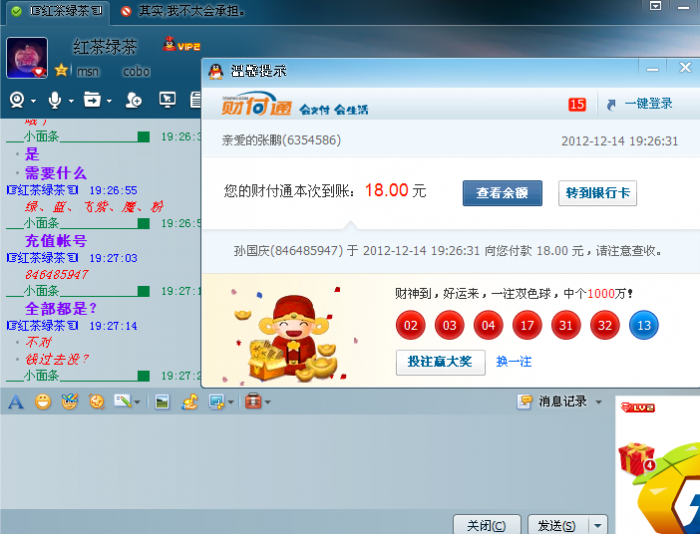
Task: Open 红茶绿茶 contact avatar profile
Action: tap(27, 58)
